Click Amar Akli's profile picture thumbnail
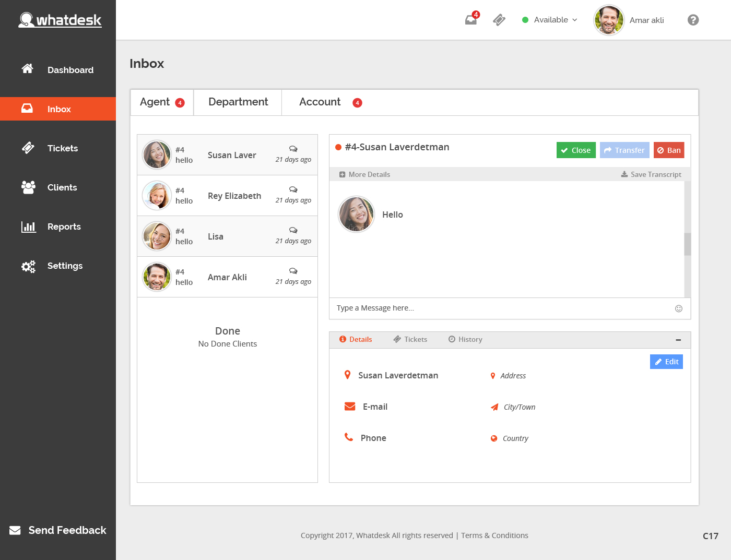This screenshot has width=731, height=560. click(x=157, y=277)
